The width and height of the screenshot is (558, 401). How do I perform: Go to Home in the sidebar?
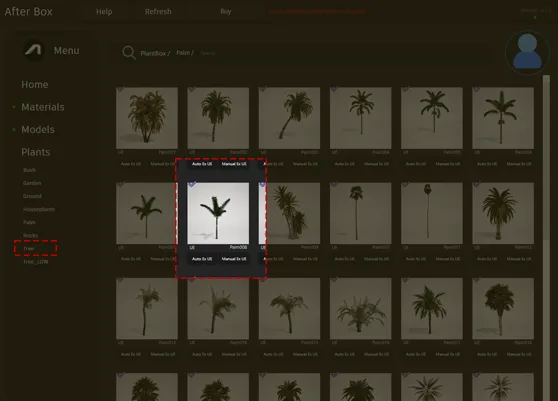35,84
